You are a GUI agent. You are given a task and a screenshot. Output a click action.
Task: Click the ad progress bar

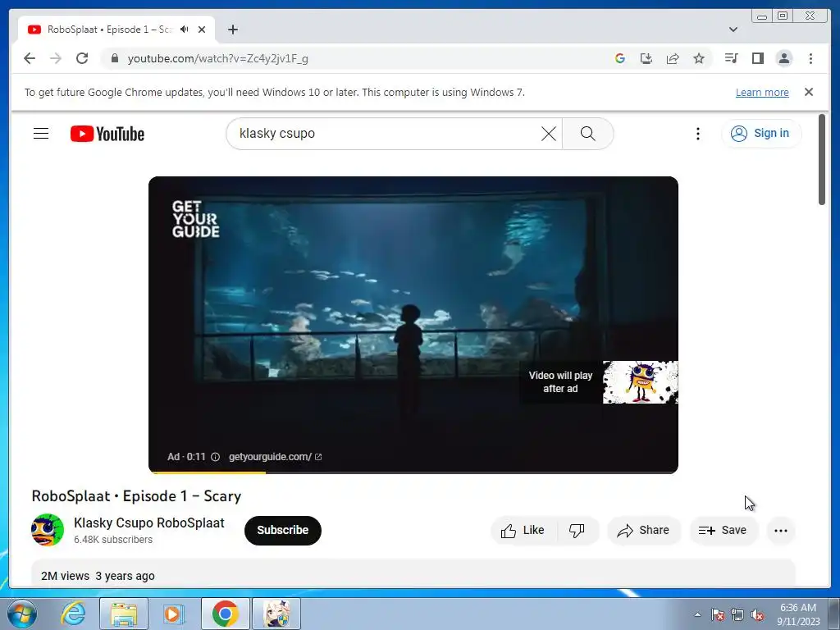[x=413, y=472]
